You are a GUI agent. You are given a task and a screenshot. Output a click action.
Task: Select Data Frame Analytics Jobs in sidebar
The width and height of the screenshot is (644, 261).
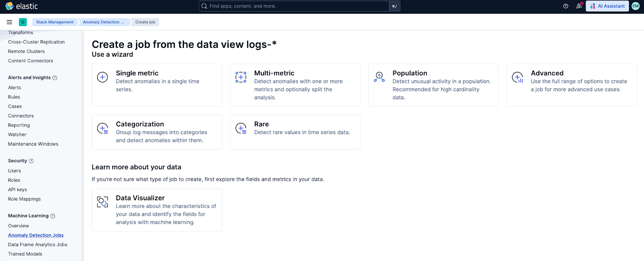(x=37, y=245)
